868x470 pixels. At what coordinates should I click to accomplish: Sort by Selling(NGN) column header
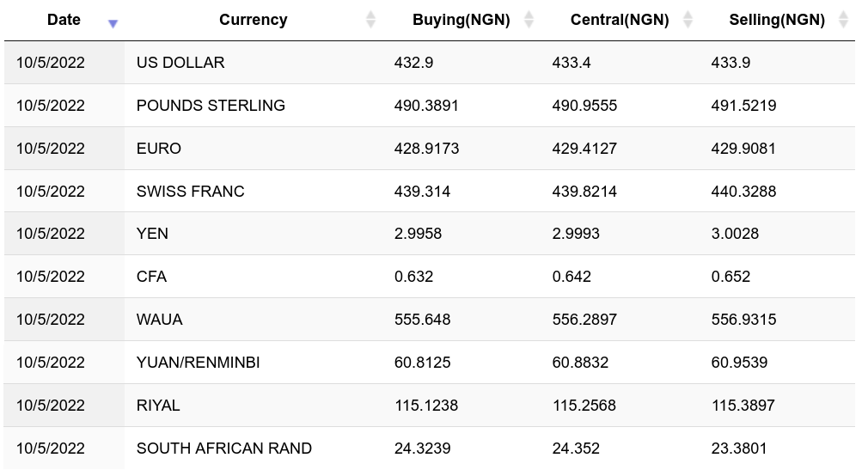(x=776, y=20)
